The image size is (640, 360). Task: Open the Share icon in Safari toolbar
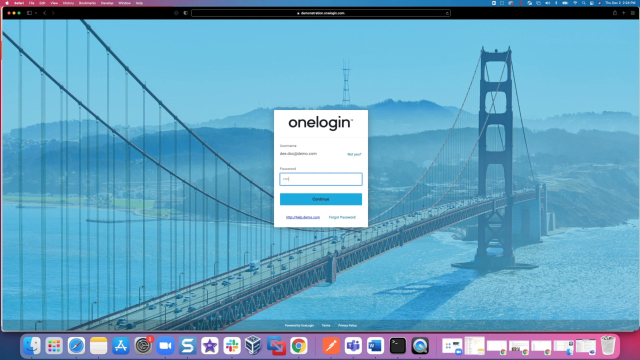click(615, 13)
